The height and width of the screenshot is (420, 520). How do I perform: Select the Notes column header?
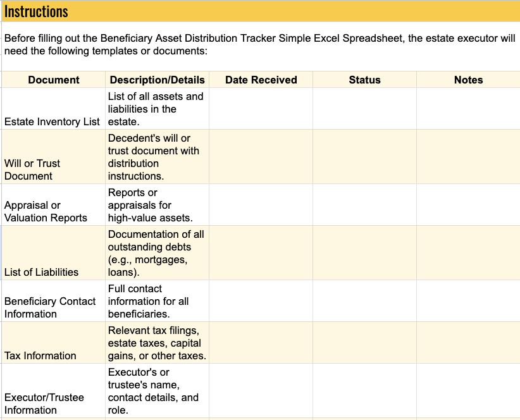[468, 80]
